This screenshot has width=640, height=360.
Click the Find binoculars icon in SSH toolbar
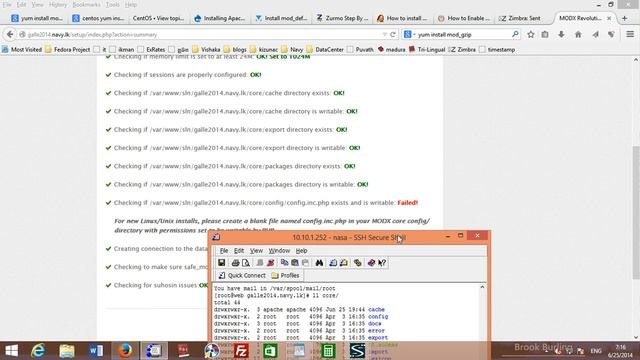point(319,263)
